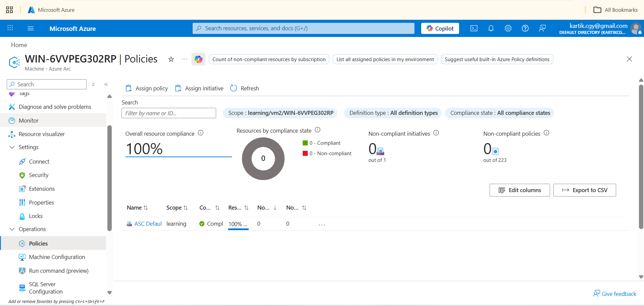The width and height of the screenshot is (644, 306).
Task: Select Policies in the sidebar
Action: [53, 243]
